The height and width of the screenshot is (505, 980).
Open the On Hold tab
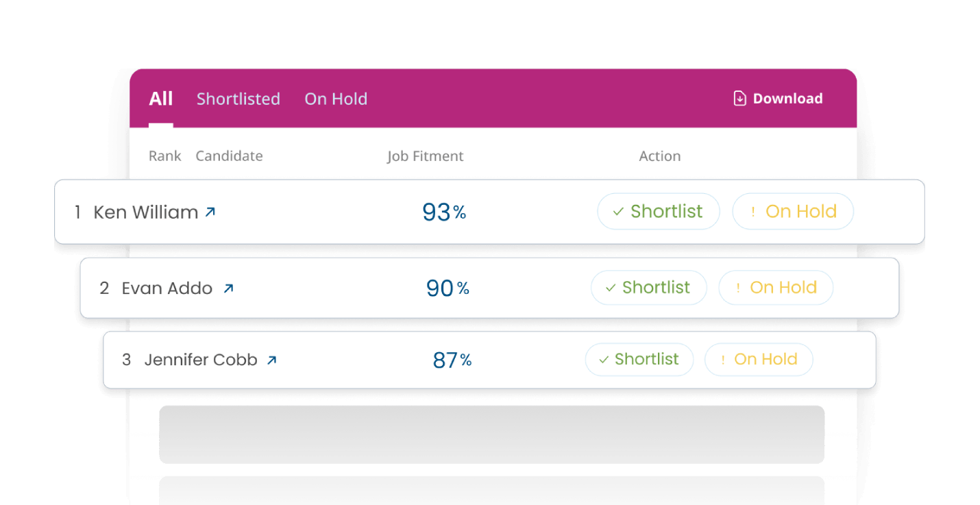coord(336,99)
